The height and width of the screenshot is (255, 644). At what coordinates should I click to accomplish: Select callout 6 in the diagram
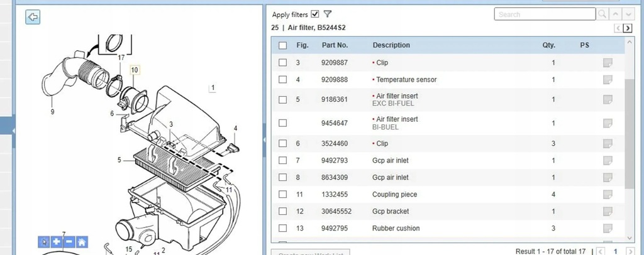pos(112,114)
